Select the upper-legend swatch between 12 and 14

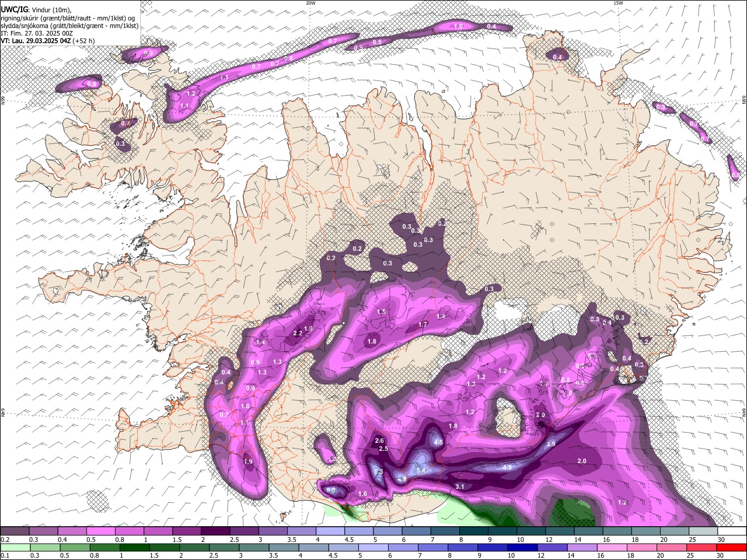pyautogui.click(x=560, y=531)
